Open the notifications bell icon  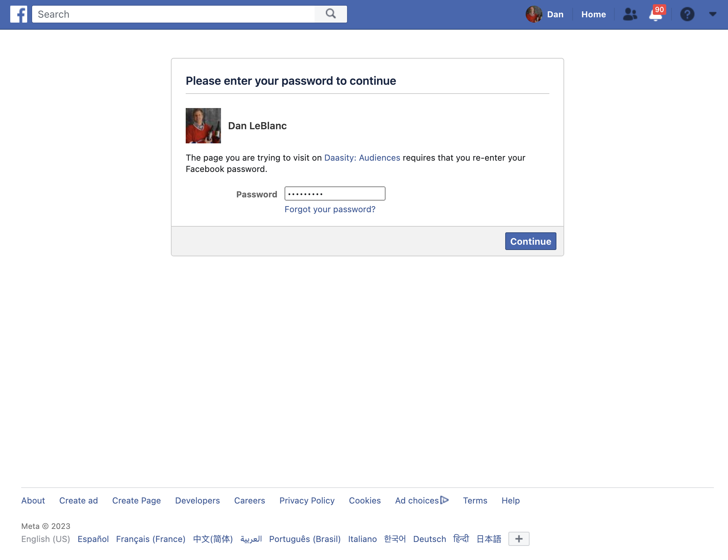655,15
